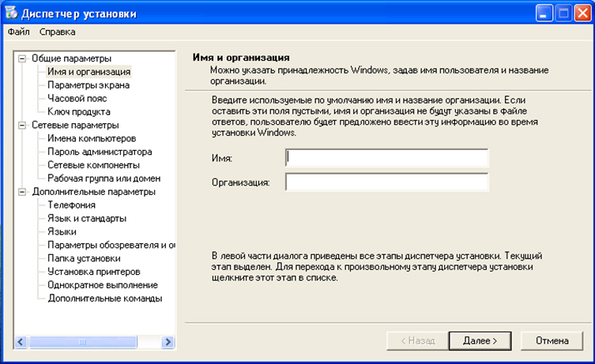This screenshot has height=364, width=595.
Task: Select Установка принтеров item
Action: [94, 272]
